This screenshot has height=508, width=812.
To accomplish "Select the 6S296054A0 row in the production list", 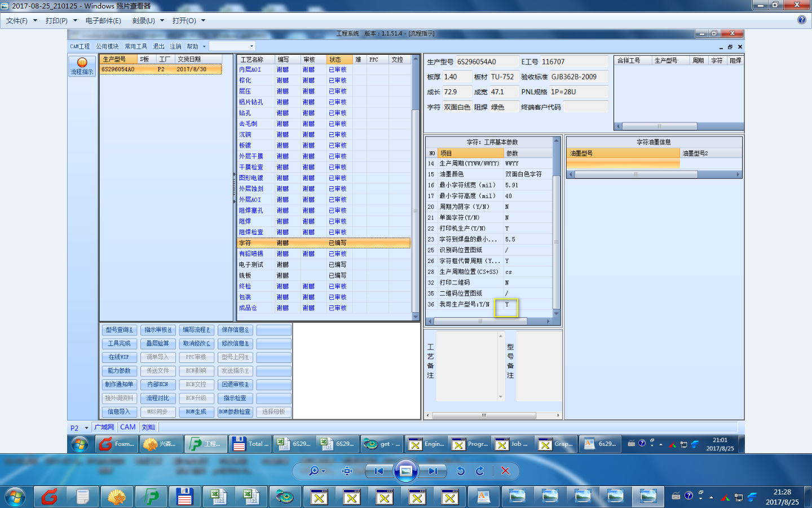I will pos(161,69).
